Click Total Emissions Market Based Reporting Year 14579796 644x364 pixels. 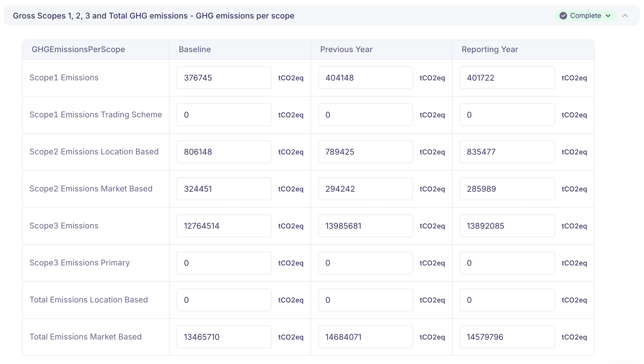click(507, 337)
